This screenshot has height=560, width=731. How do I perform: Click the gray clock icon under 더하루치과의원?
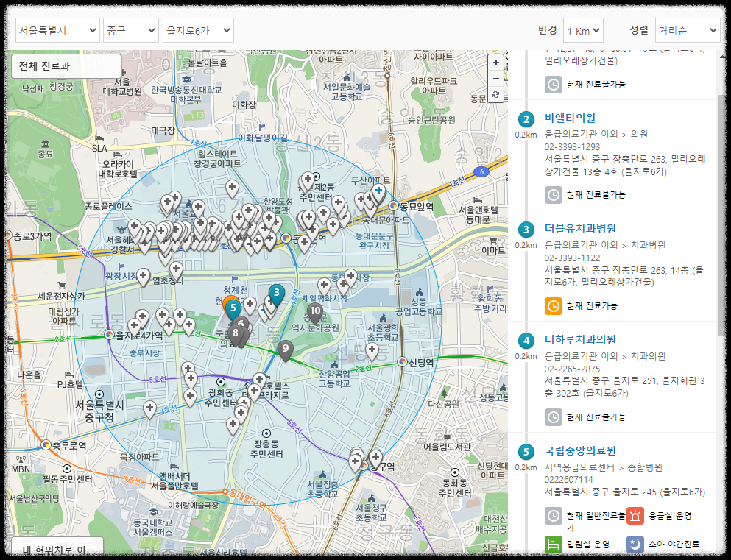[x=554, y=417]
